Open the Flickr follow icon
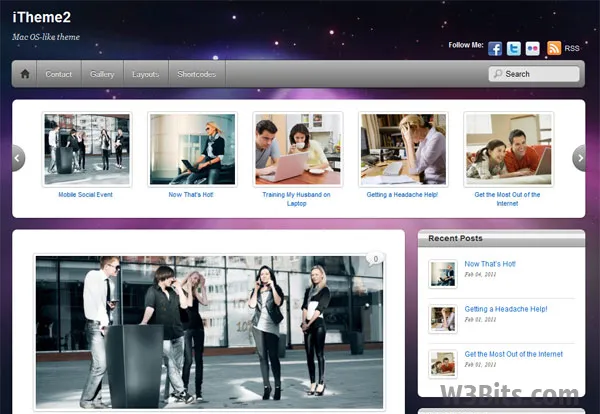The width and height of the screenshot is (600, 414). (x=532, y=49)
